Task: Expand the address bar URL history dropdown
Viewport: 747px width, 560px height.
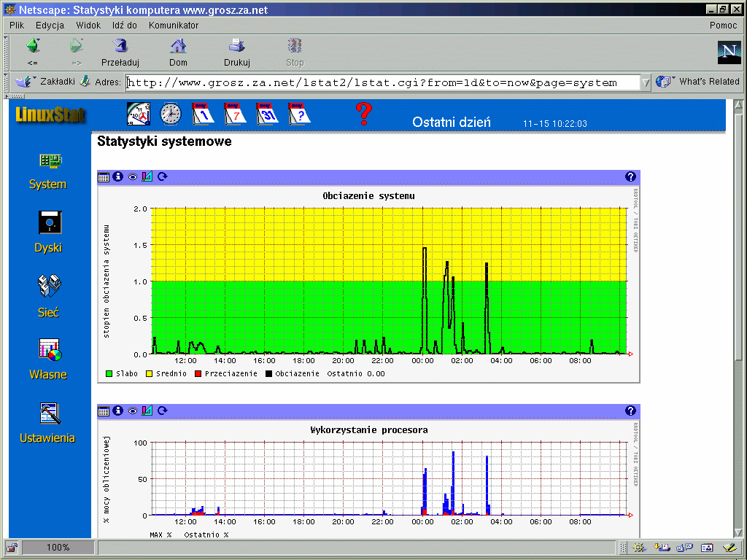Action: click(646, 82)
